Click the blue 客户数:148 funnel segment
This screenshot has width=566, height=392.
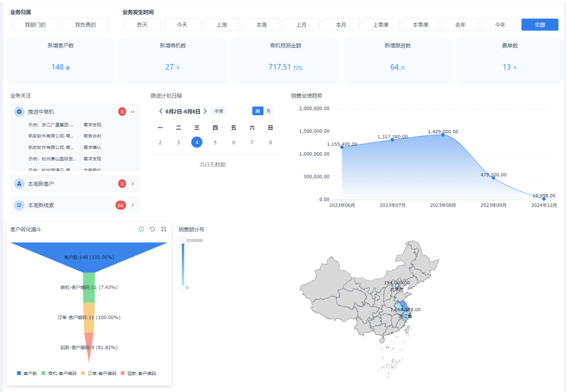89,257
